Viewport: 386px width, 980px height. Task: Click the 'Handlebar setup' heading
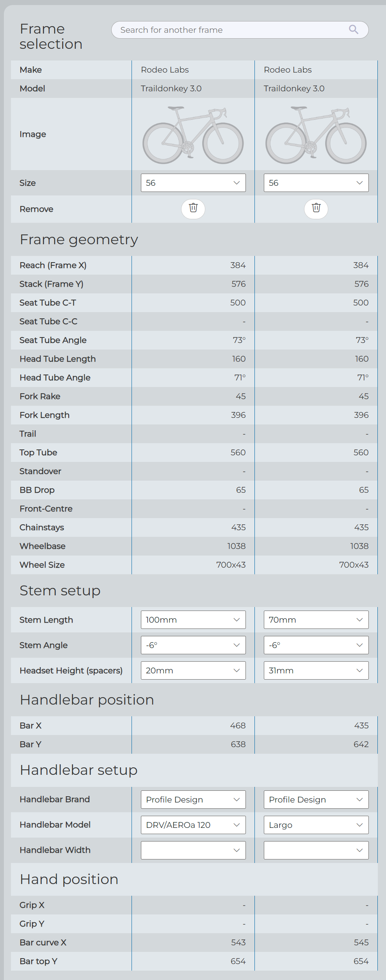79,770
